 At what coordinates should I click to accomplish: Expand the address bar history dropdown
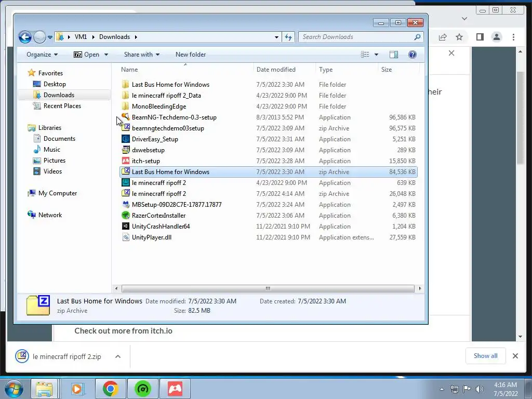[x=276, y=37]
